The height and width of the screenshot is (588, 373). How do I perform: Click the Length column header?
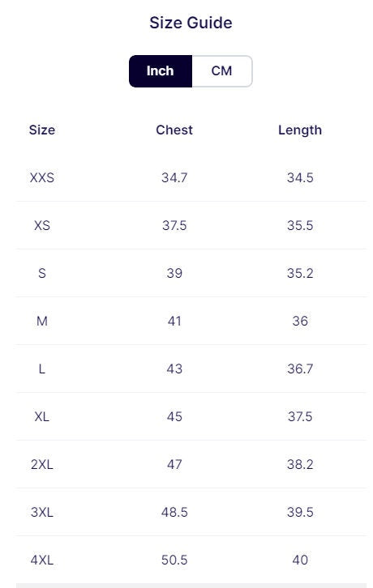point(300,130)
